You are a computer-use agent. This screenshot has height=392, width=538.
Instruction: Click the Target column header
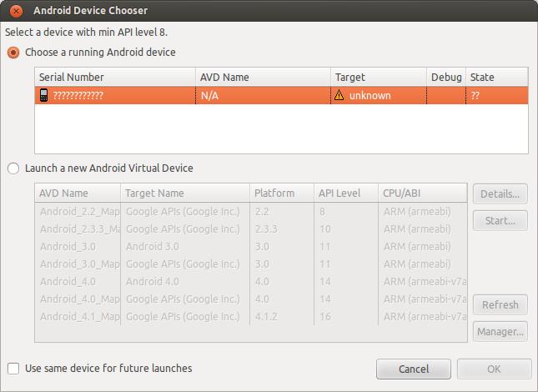point(379,78)
